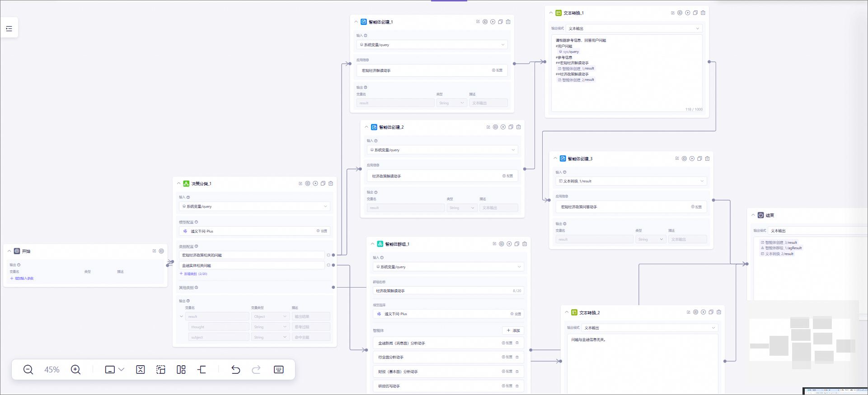Collapse the 智能体群组_1 node
The height and width of the screenshot is (395, 868).
coord(373,244)
